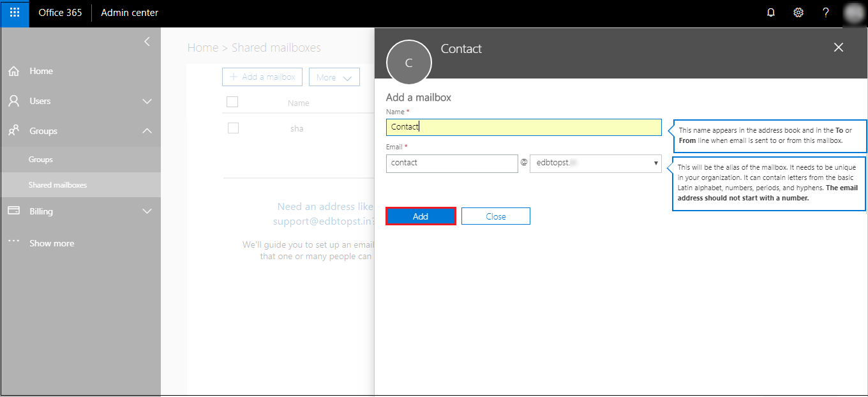Click into the Name field containing Contact
The width and height of the screenshot is (868, 397).
point(524,127)
